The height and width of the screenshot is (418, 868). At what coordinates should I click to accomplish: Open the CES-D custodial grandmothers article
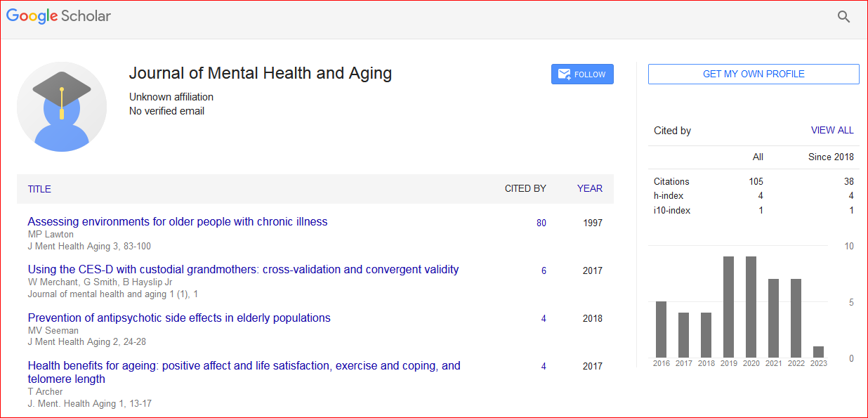pyautogui.click(x=243, y=269)
